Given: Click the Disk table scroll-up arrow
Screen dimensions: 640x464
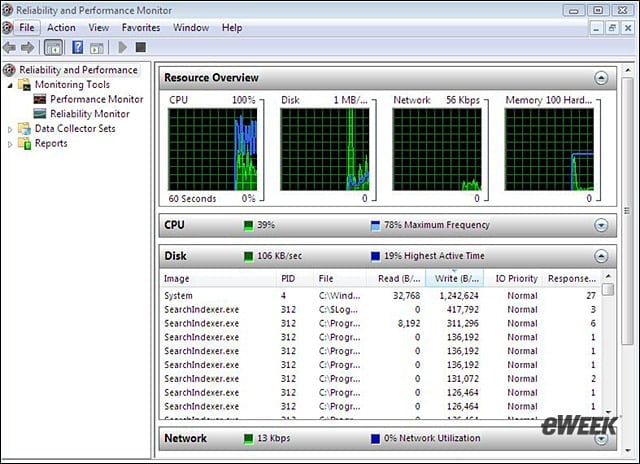Looking at the screenshot, I should tap(608, 276).
